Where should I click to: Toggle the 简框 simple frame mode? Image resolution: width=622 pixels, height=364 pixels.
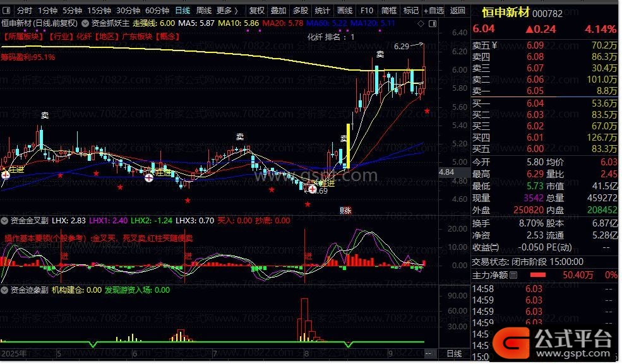click(x=388, y=10)
